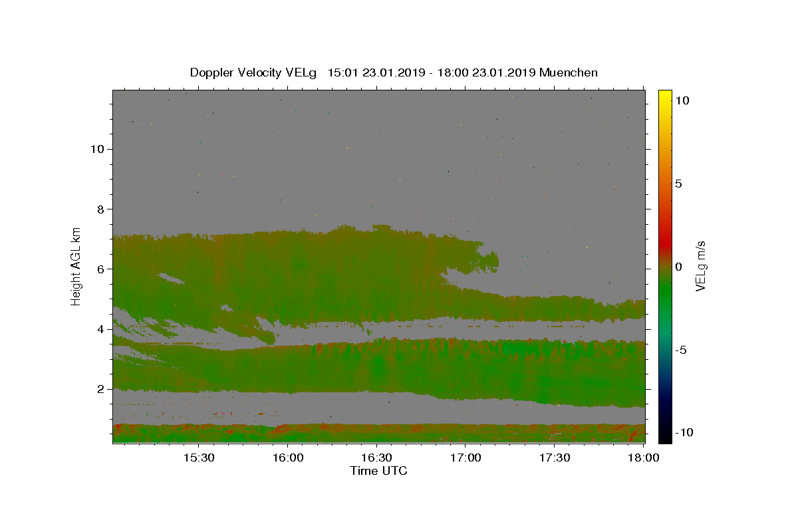Select the 17:00 time axis label
The width and height of the screenshot is (798, 532).
click(x=465, y=458)
